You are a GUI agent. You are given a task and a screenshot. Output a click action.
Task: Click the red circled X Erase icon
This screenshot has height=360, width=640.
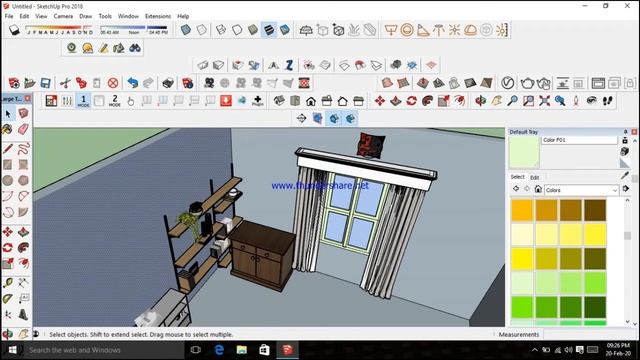[x=113, y=83]
